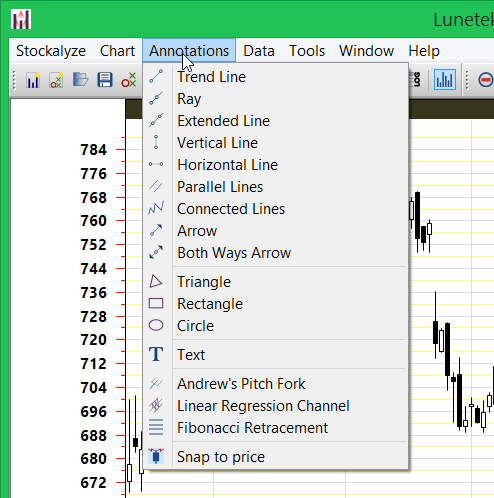
Task: Choose Vertical Line annotation
Action: pyautogui.click(x=275, y=143)
